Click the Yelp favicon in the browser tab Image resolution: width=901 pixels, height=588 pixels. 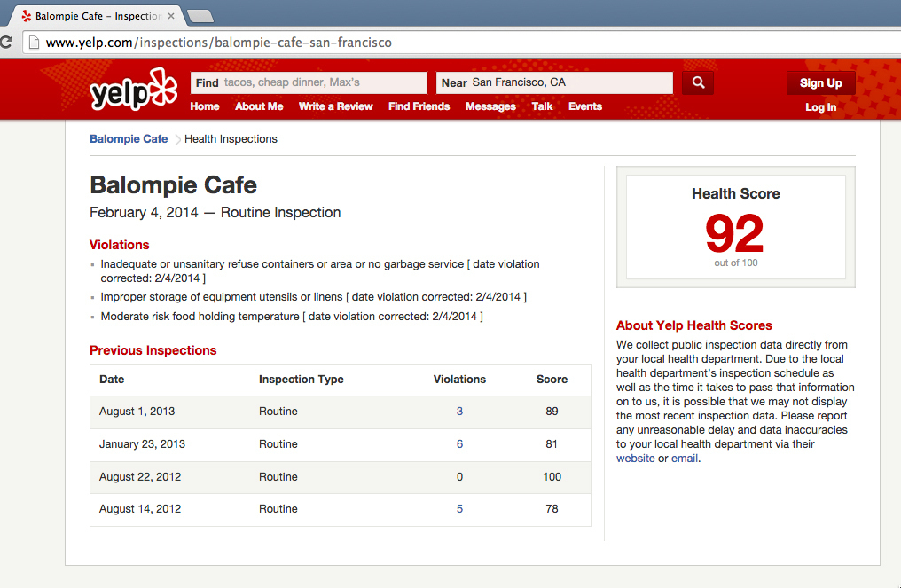point(27,15)
